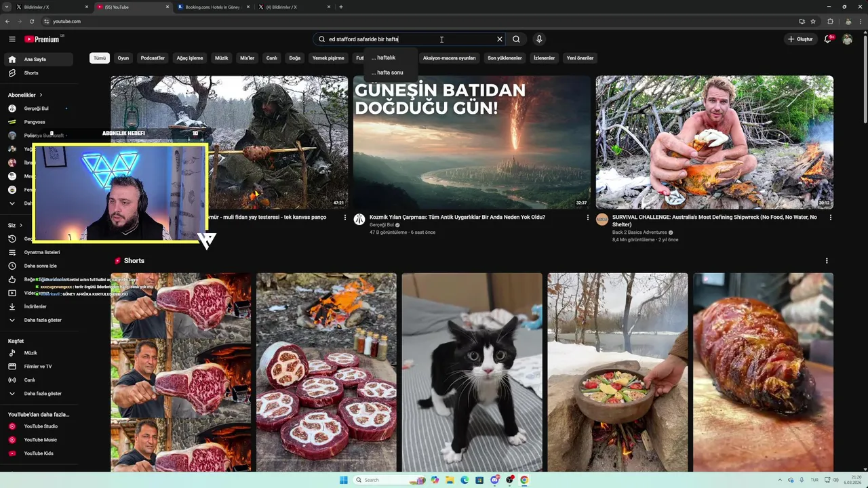Viewport: 868px width, 488px height.
Task: Open the Güneşin Batıdan Doğduğu Gün thumbnail
Action: (x=471, y=142)
